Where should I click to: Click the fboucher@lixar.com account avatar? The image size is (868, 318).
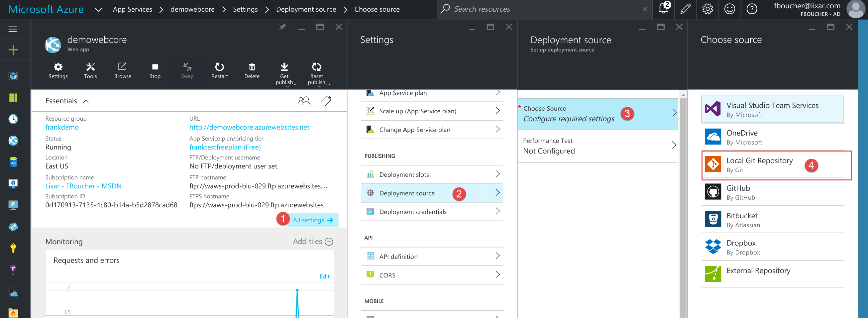(x=855, y=9)
